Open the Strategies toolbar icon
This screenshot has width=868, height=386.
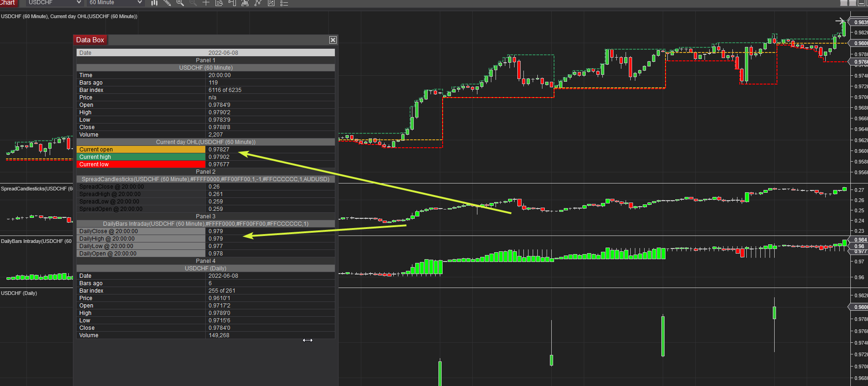[258, 3]
